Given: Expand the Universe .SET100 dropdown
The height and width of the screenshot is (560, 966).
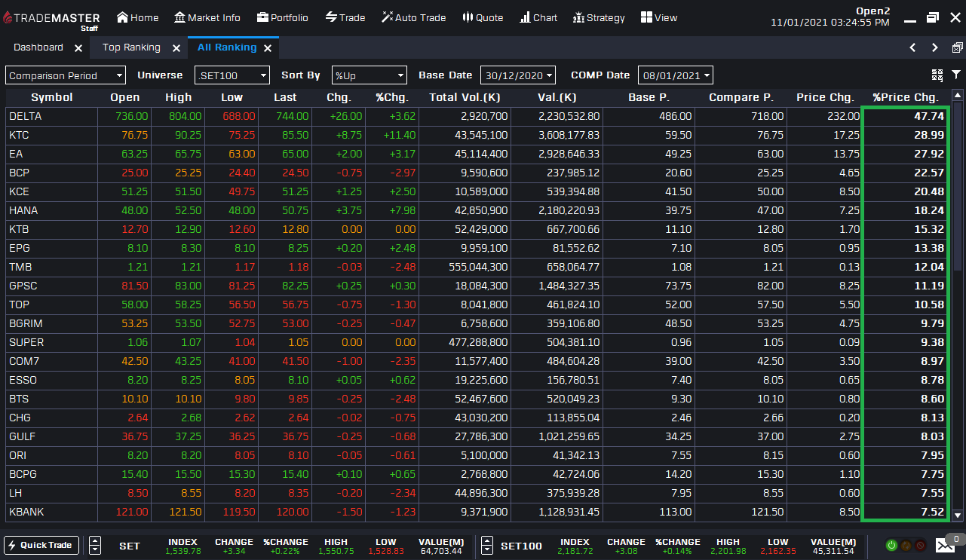Looking at the screenshot, I should point(232,75).
